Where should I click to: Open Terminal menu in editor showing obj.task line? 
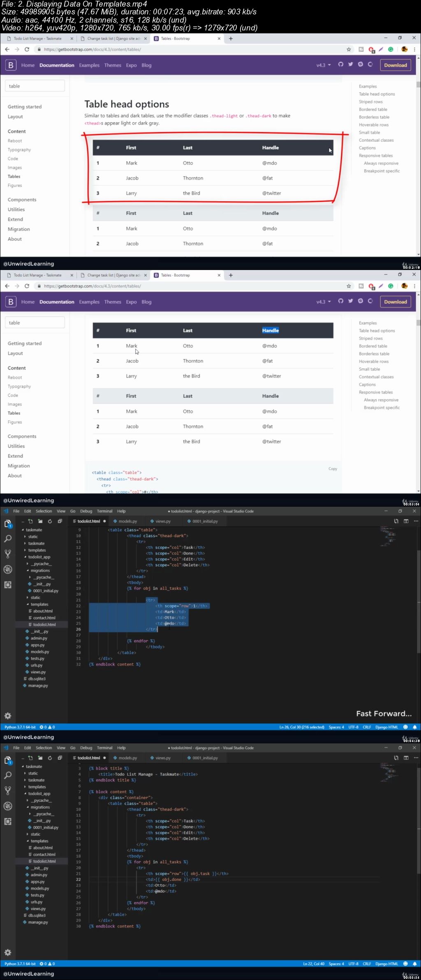click(x=104, y=748)
